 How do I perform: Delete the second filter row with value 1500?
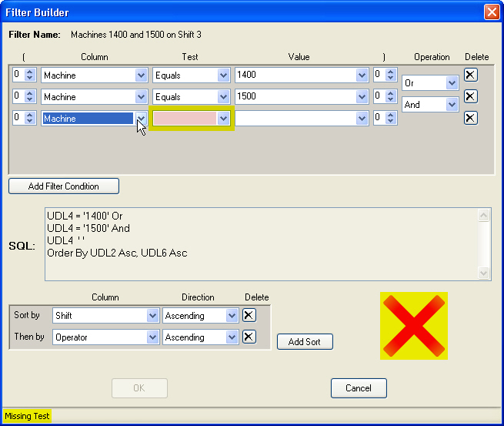(x=471, y=96)
